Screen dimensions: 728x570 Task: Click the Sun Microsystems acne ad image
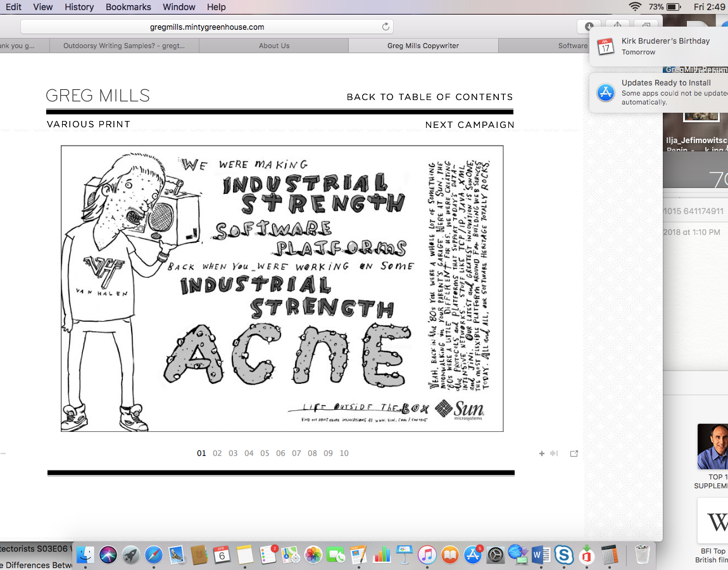pyautogui.click(x=282, y=289)
